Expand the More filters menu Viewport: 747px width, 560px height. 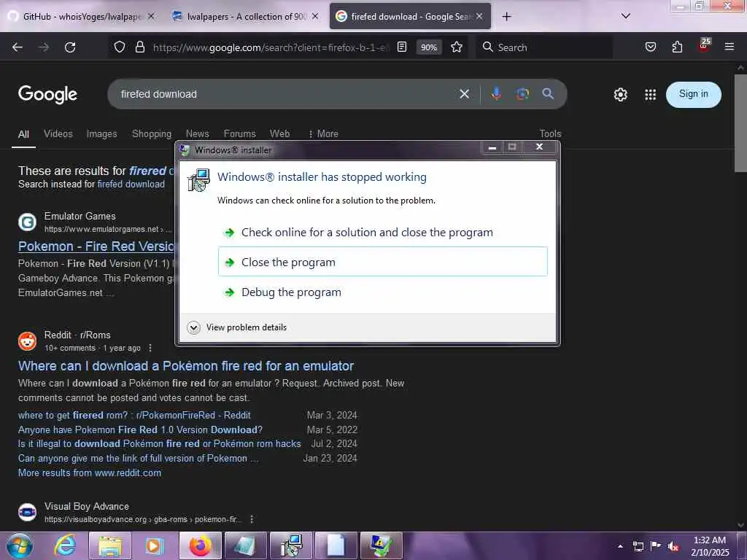(x=323, y=134)
